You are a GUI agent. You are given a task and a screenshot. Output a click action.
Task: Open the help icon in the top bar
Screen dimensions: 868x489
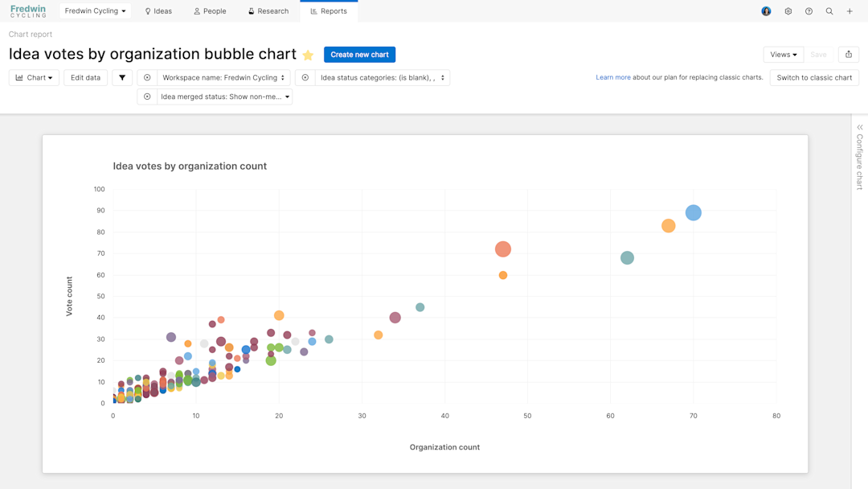809,11
